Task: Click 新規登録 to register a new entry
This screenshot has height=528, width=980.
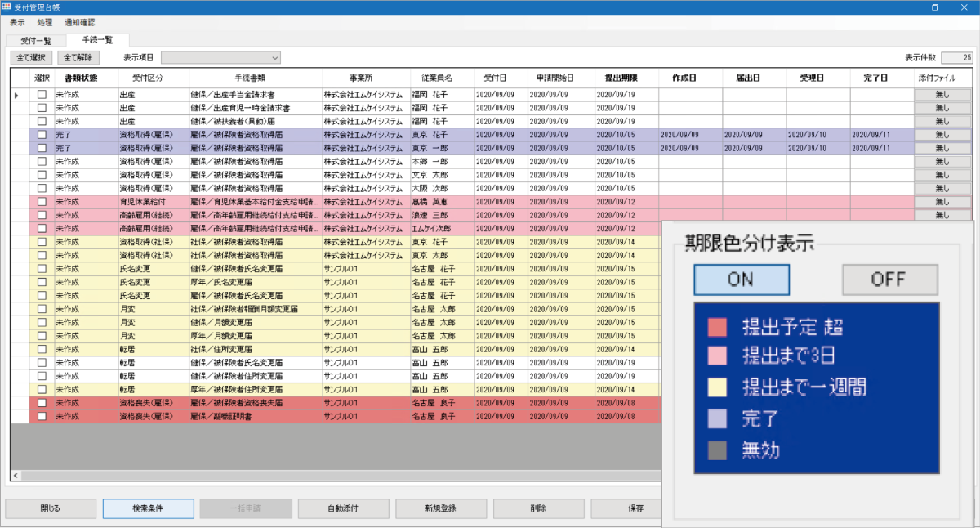Action: coord(440,508)
